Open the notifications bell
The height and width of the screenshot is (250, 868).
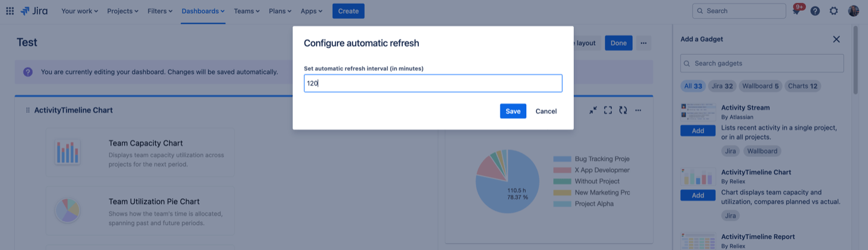796,11
